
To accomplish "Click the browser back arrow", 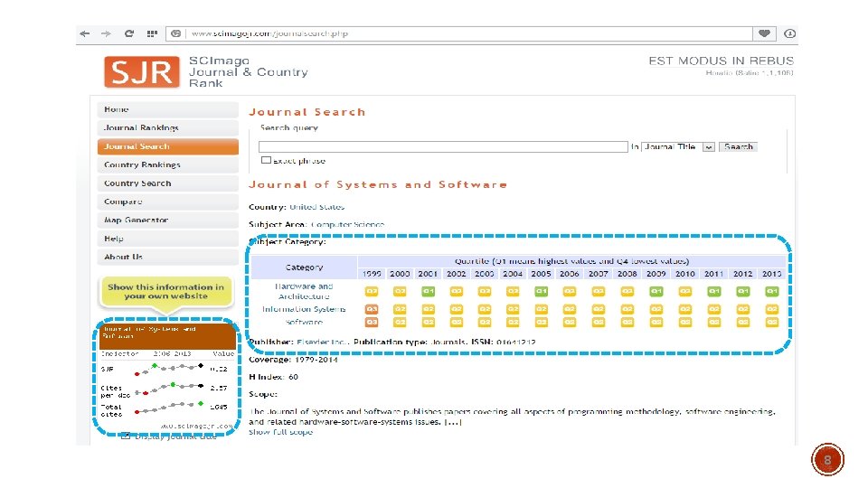I will [85, 33].
